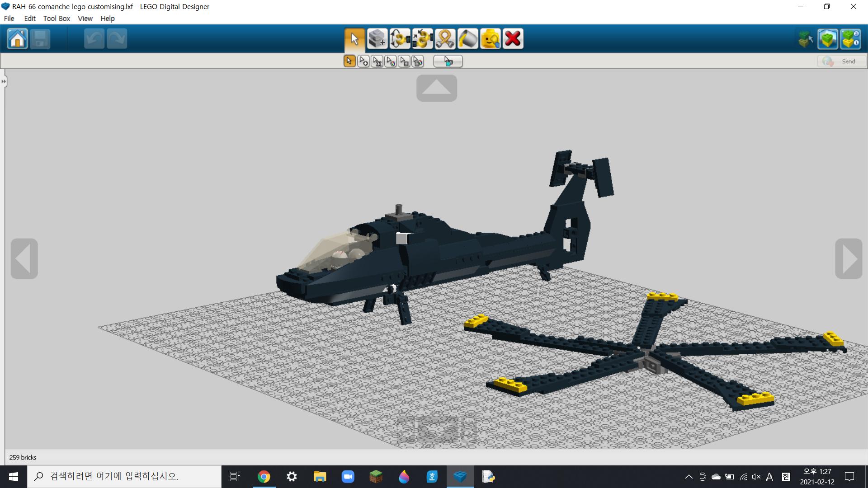Viewport: 868px width, 488px height.
Task: Open Chrome from taskbar
Action: pyautogui.click(x=264, y=477)
